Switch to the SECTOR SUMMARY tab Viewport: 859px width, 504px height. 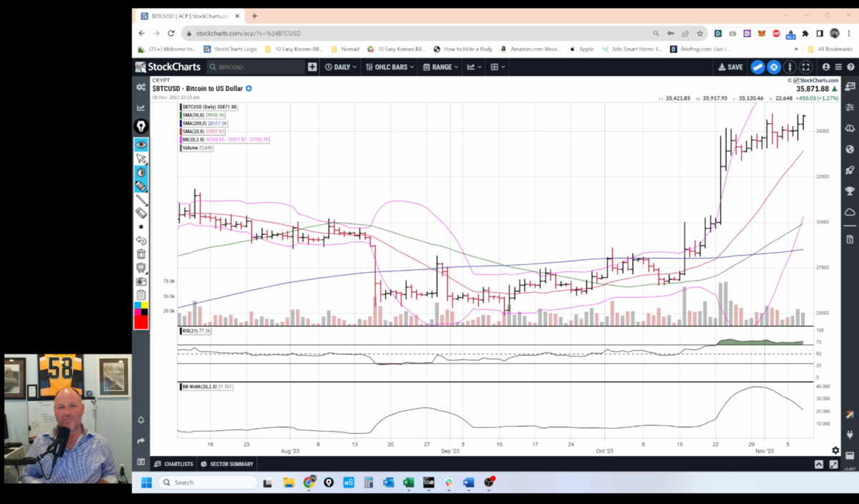click(x=227, y=464)
